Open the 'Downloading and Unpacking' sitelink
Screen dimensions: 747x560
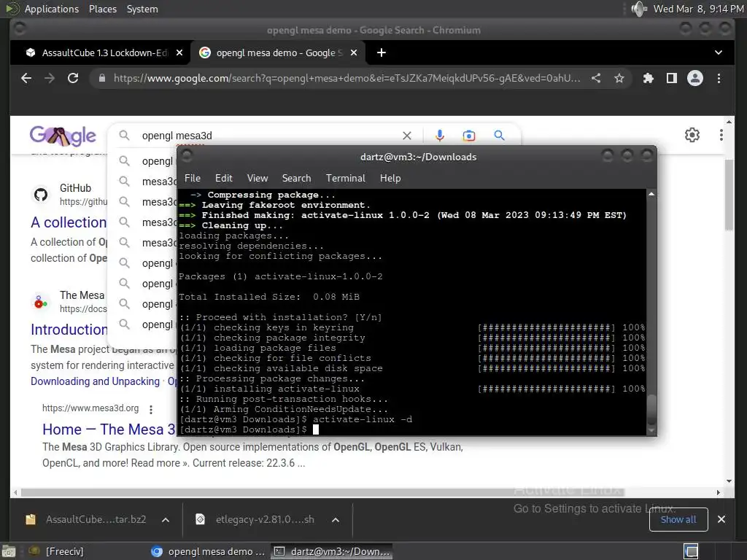[96, 381]
